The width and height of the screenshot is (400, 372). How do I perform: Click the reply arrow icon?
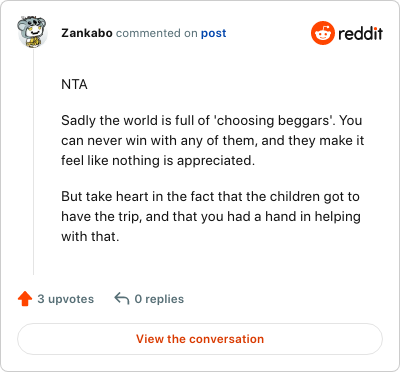click(122, 299)
